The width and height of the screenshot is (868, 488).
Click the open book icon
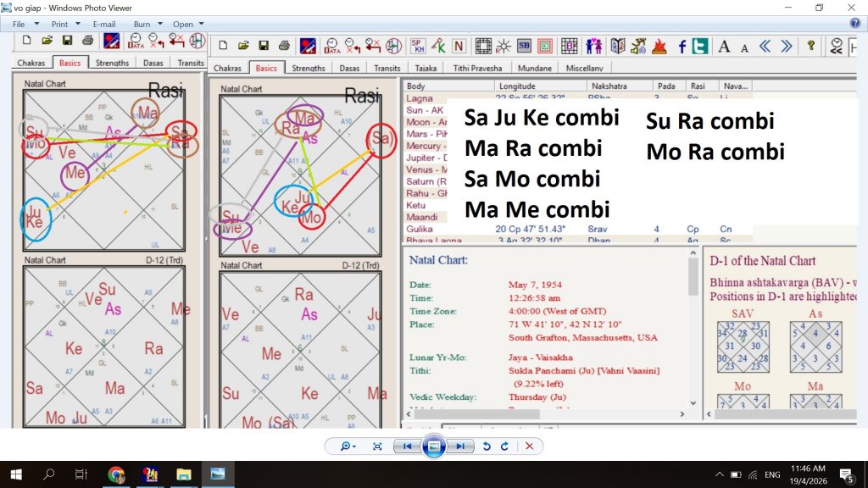pyautogui.click(x=618, y=46)
